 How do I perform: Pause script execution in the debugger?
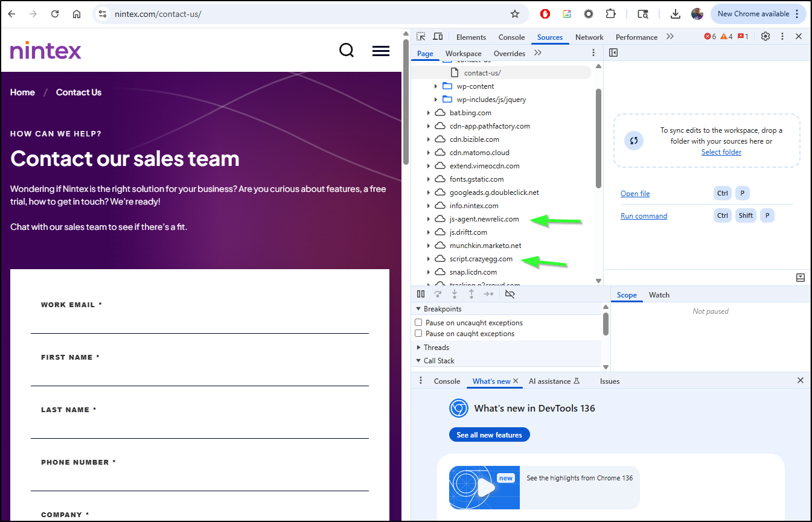pos(421,294)
